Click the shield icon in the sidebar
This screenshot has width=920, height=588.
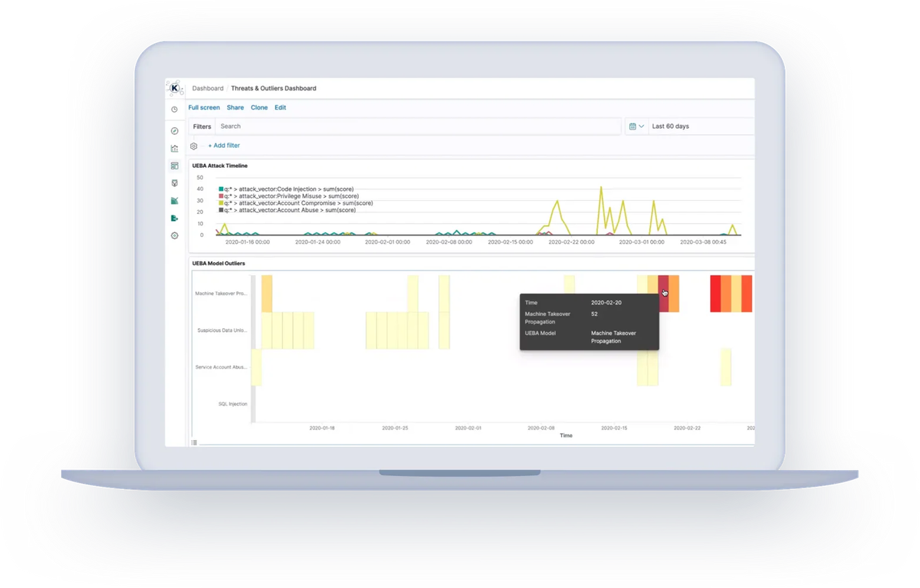[175, 183]
